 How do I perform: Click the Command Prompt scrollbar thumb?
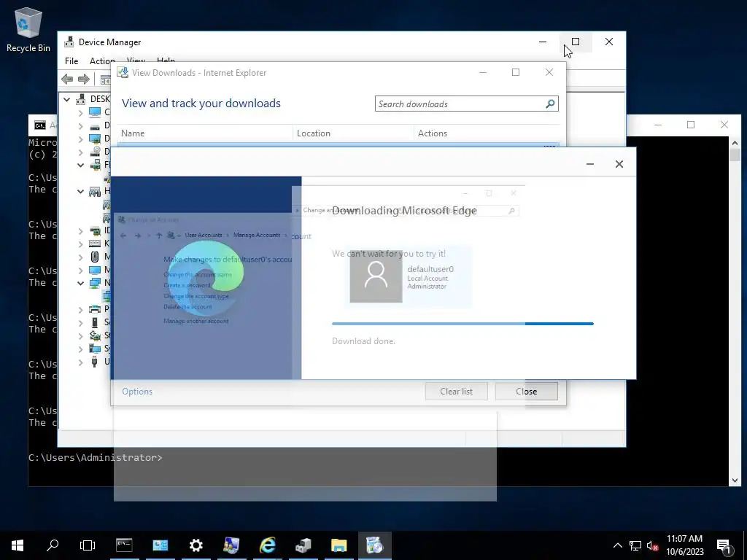point(735,155)
